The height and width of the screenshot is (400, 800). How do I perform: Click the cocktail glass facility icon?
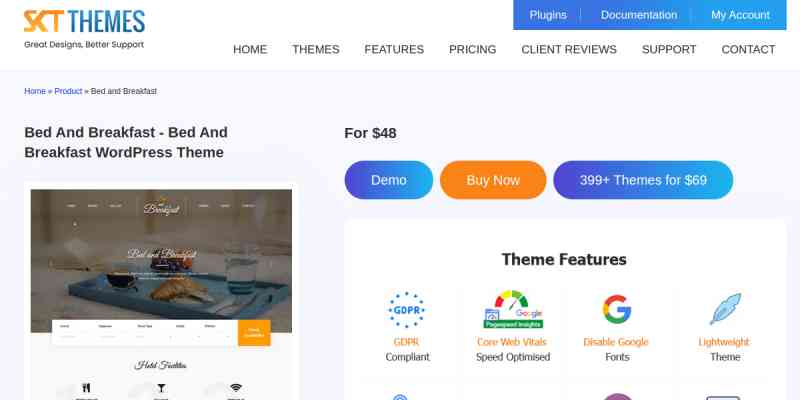pyautogui.click(x=161, y=388)
